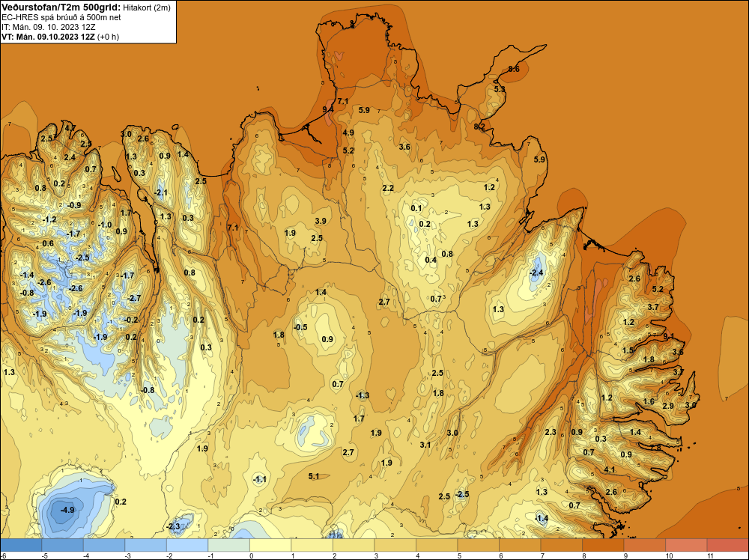Screen dimensions: 749x560
Task: Select the 9.1 temperature label
Action: coord(669,336)
